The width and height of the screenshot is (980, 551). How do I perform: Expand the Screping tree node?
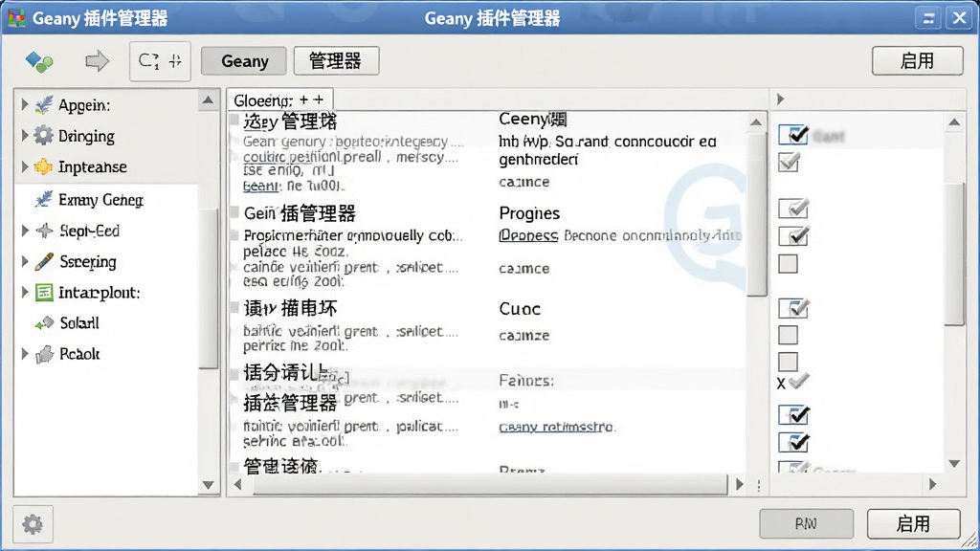(25, 261)
